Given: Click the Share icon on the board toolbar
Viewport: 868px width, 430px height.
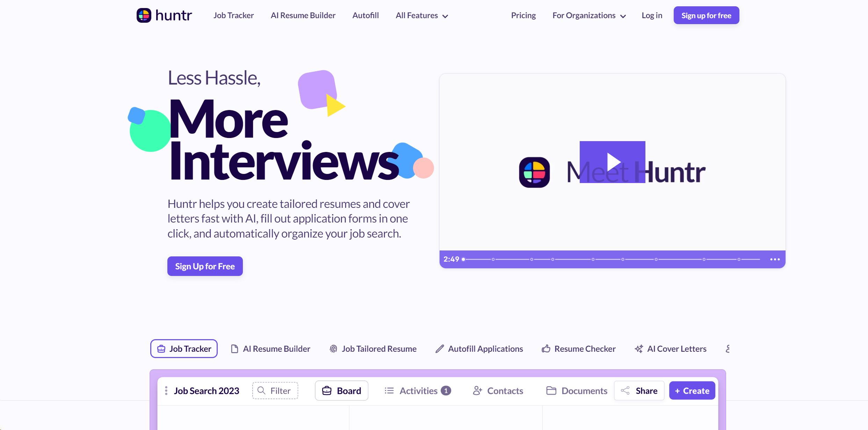Looking at the screenshot, I should pos(625,391).
